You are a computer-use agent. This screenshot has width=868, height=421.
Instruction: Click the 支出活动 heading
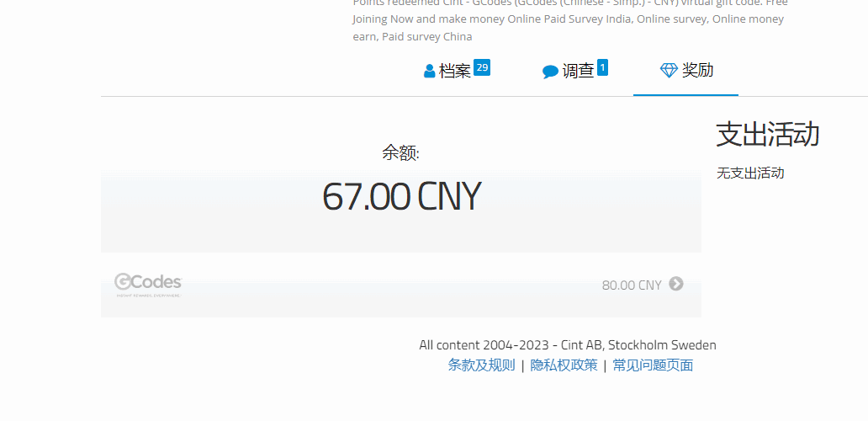point(767,134)
